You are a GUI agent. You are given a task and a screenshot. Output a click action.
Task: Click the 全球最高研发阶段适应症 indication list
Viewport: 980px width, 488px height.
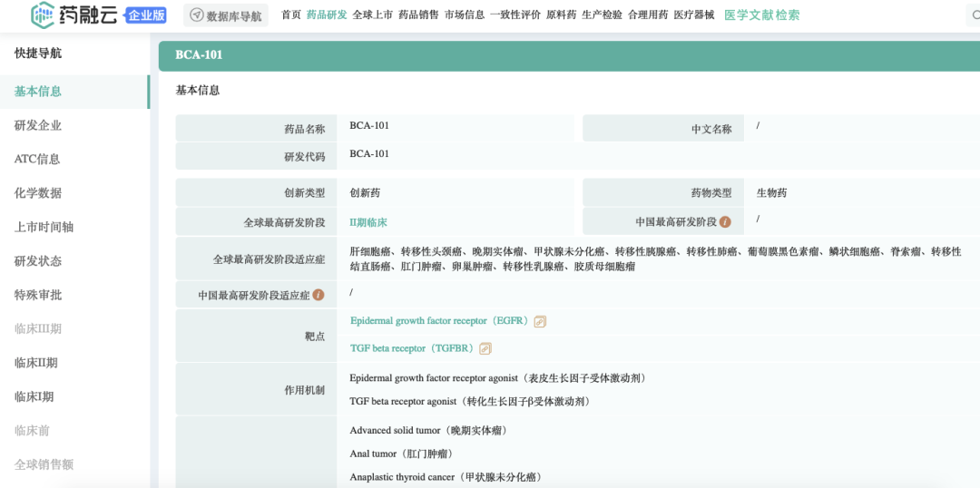click(656, 259)
